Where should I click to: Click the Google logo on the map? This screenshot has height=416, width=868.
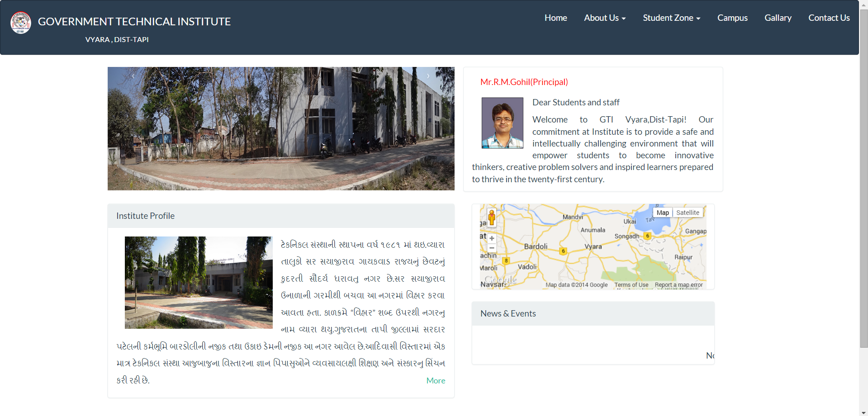coord(500,280)
